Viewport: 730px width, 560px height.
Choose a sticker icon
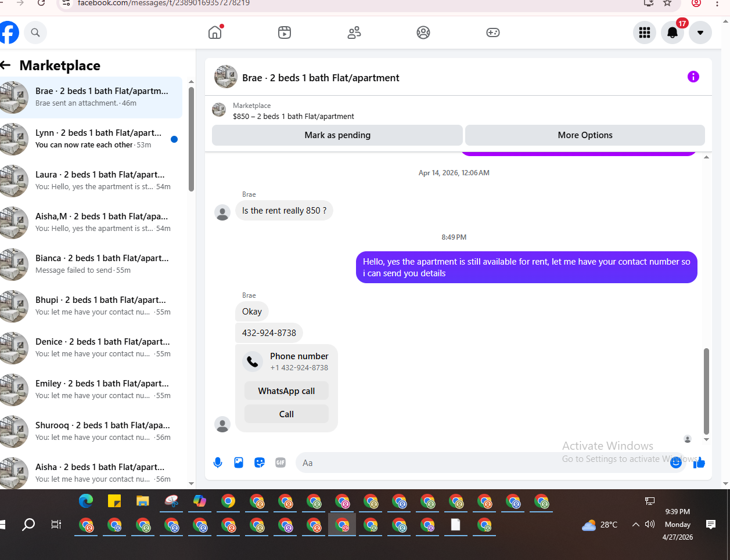tap(260, 463)
